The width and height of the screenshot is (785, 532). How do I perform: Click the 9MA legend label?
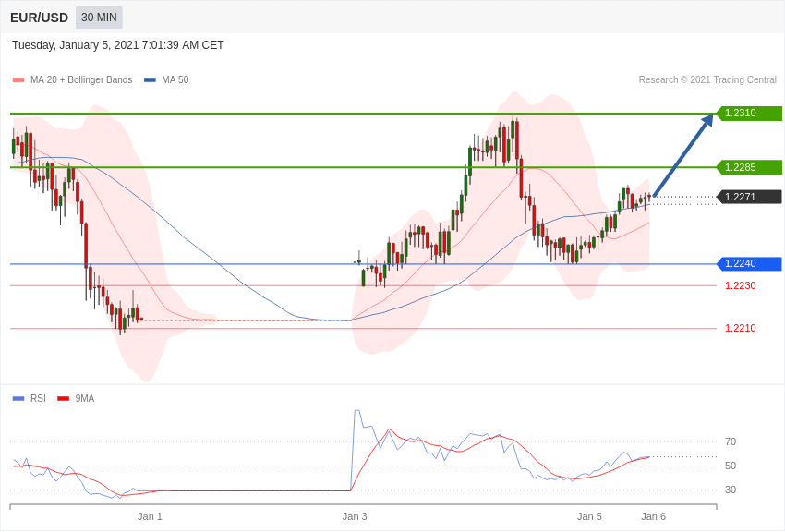pyautogui.click(x=85, y=398)
